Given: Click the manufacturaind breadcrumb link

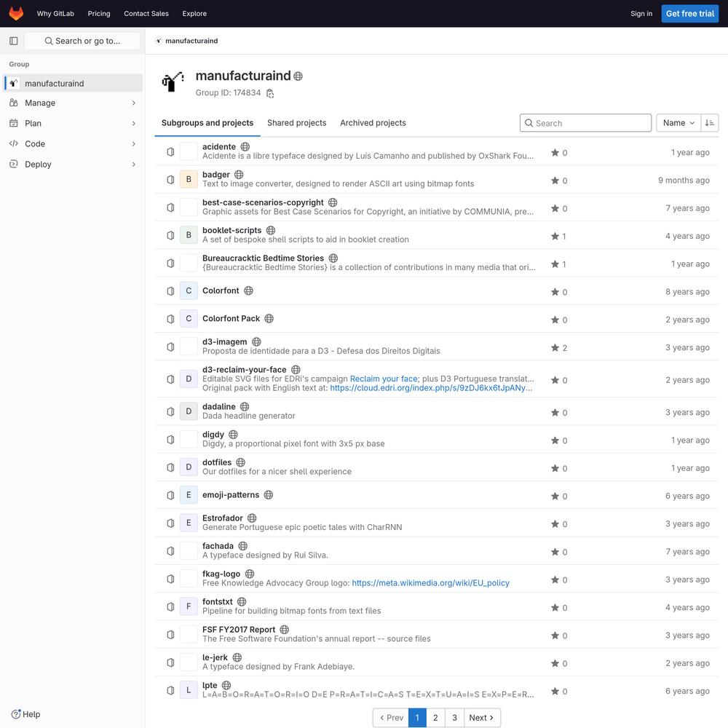Looking at the screenshot, I should (191, 41).
